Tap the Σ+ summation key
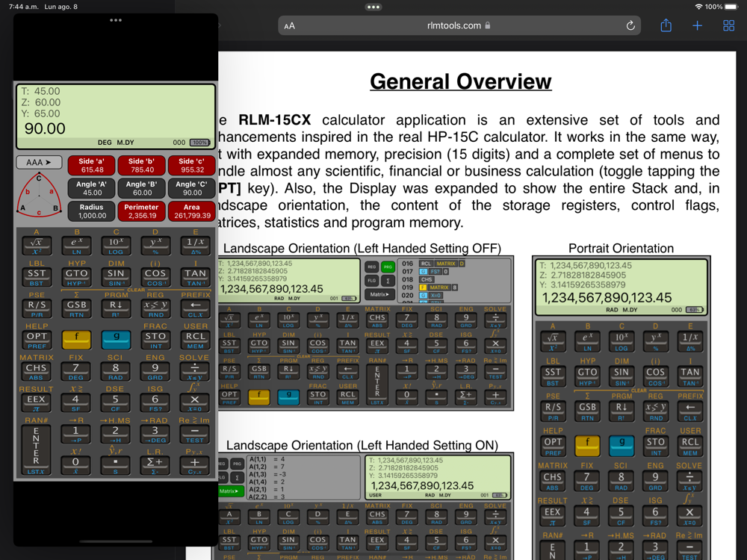Screen dimensions: 747x560 tap(155, 465)
